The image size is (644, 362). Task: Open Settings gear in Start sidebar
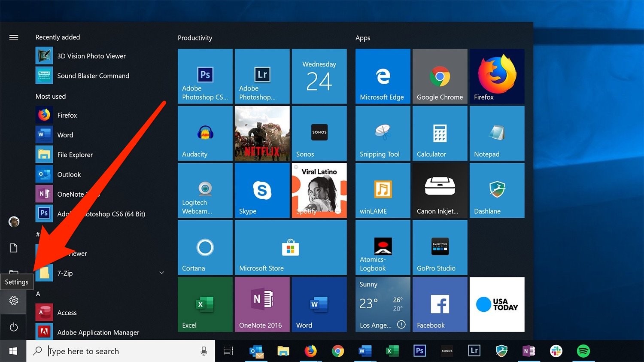(x=14, y=301)
